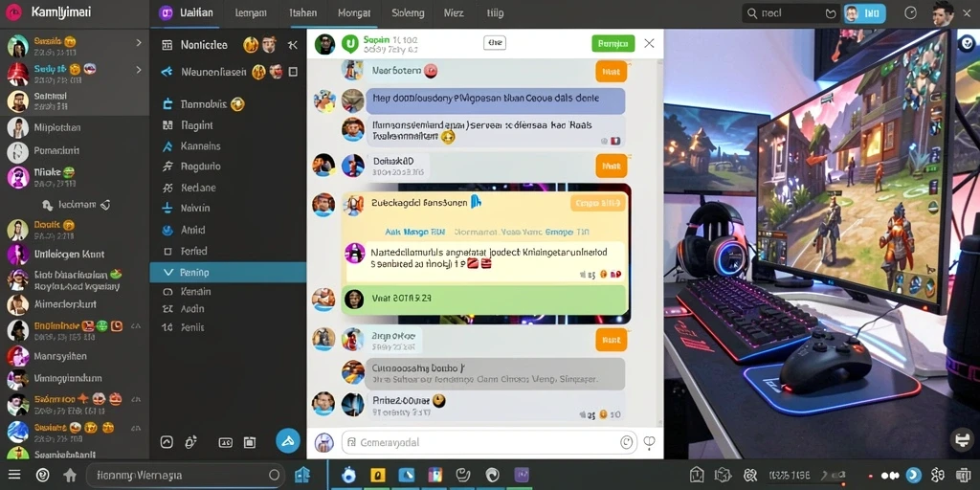
Task: Switch to the Niez tab
Action: click(x=454, y=13)
